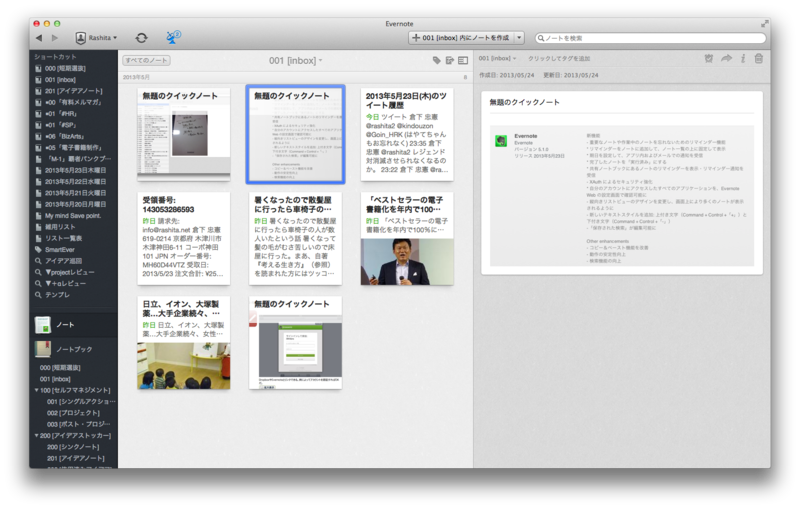Open shortcut 「#HR」 notebook
This screenshot has width=800, height=509.
click(61, 114)
